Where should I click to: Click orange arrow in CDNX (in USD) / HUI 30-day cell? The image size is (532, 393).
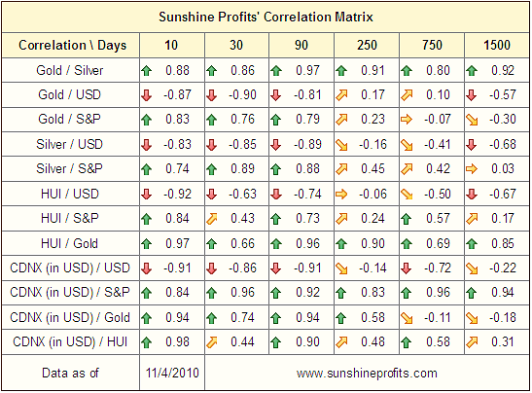click(211, 342)
